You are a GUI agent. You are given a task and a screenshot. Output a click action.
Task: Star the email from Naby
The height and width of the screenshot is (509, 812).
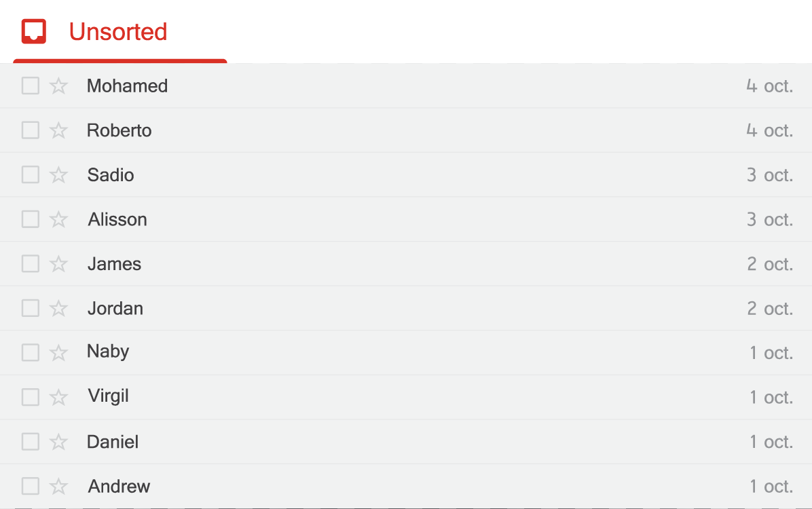pos(58,353)
